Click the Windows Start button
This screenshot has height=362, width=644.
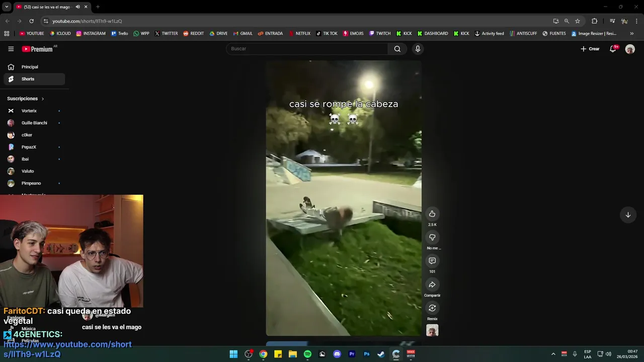tap(233, 354)
